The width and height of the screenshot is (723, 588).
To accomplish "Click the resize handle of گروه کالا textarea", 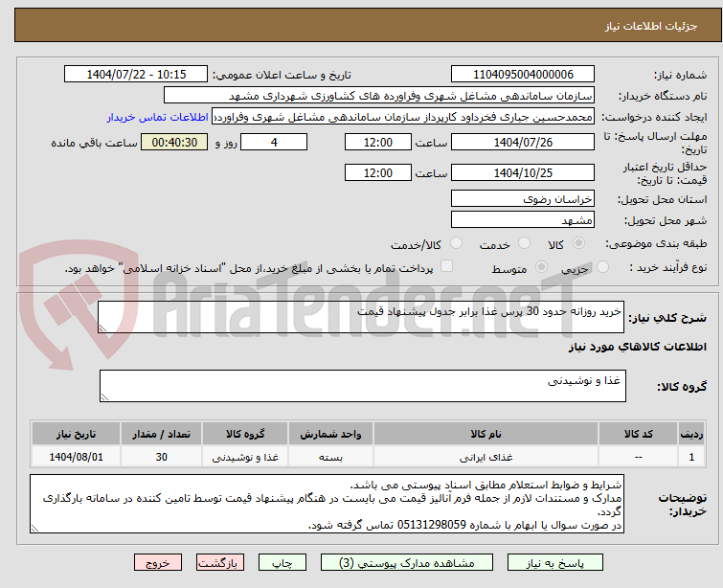I will tap(104, 397).
